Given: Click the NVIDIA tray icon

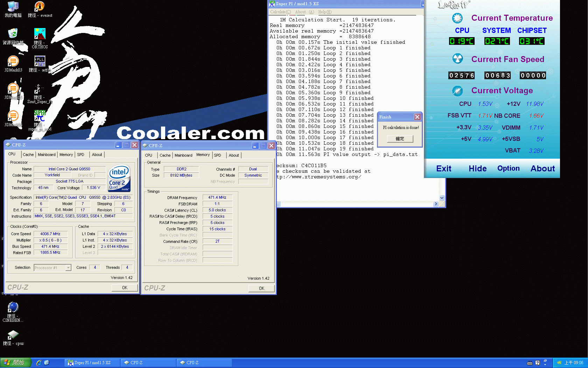Looking at the screenshot, I should coord(559,363).
